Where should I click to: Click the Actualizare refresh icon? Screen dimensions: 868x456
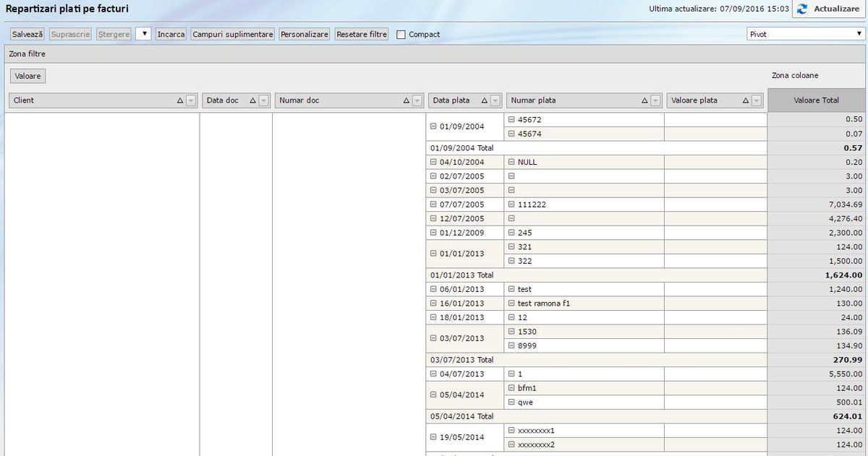pos(802,9)
